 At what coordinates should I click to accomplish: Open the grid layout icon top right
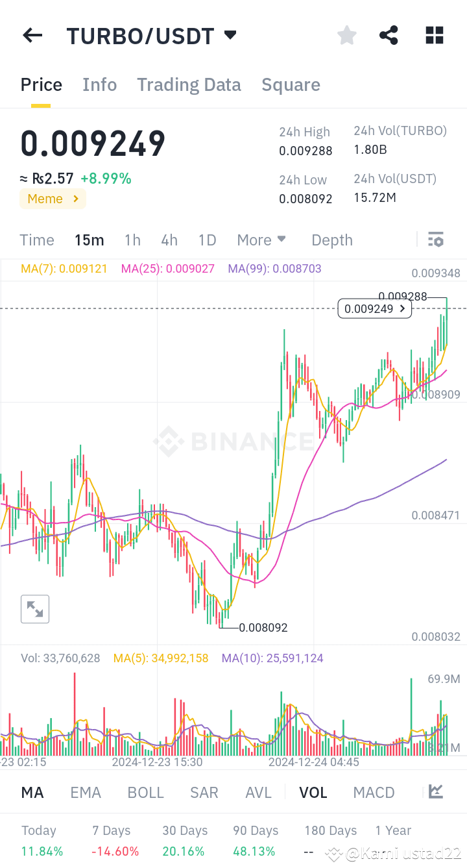point(434,35)
